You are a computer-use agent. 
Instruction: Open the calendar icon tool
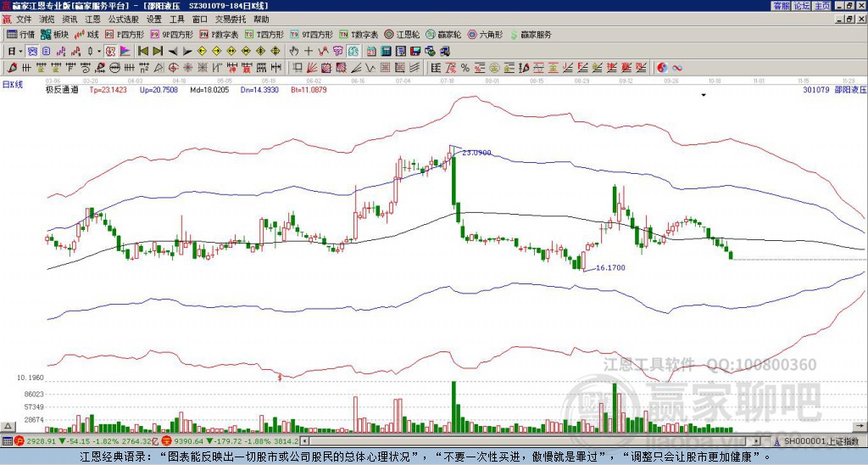click(371, 52)
